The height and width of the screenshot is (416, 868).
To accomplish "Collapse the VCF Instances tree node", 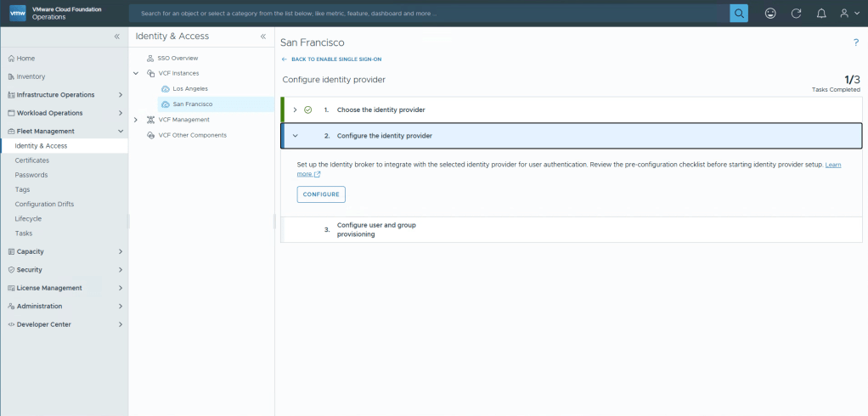I will (x=136, y=73).
